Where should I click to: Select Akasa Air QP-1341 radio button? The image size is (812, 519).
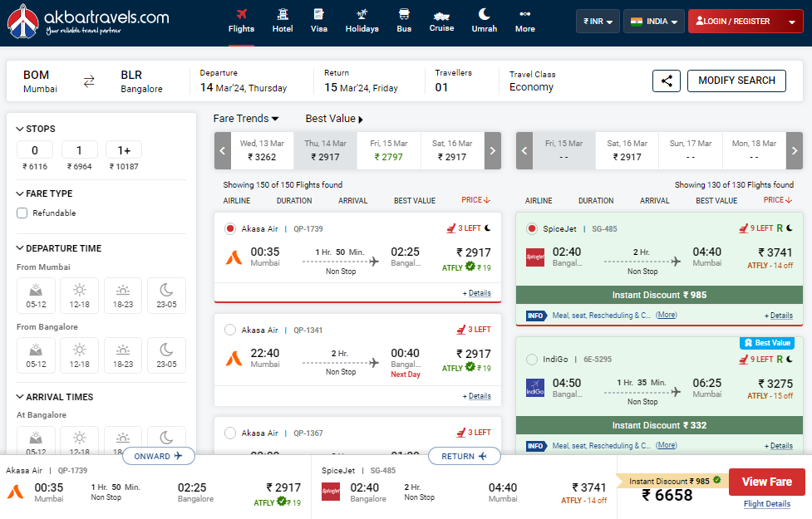click(230, 330)
